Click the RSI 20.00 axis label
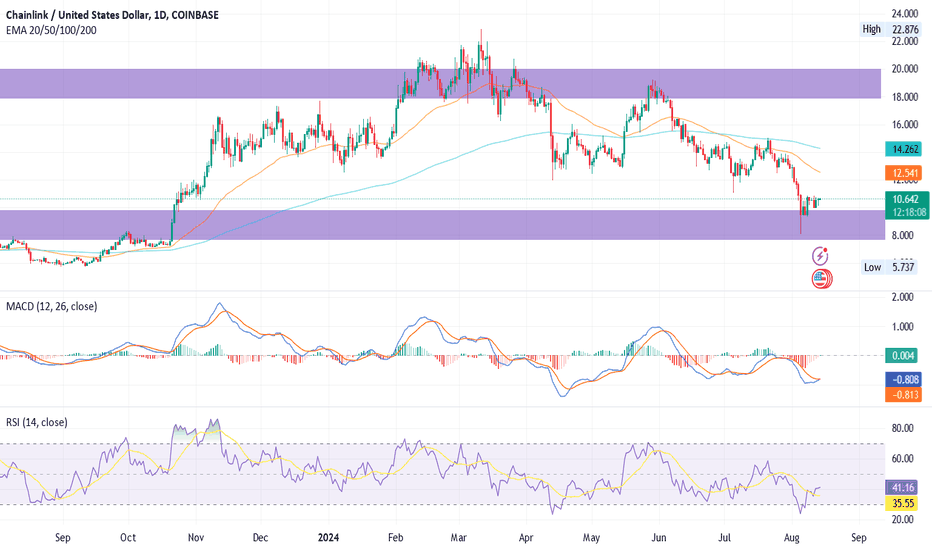Viewport: 932px width, 550px height. tap(903, 519)
